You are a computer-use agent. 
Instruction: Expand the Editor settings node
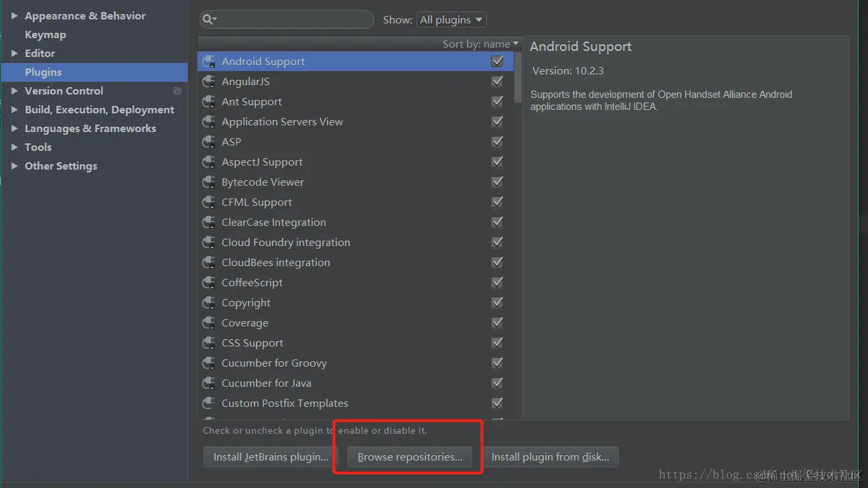[x=15, y=53]
